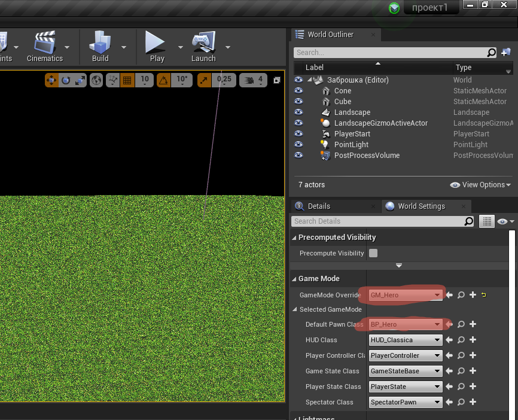Click the Build lighting icon
Image resolution: width=518 pixels, height=420 pixels.
(x=100, y=42)
